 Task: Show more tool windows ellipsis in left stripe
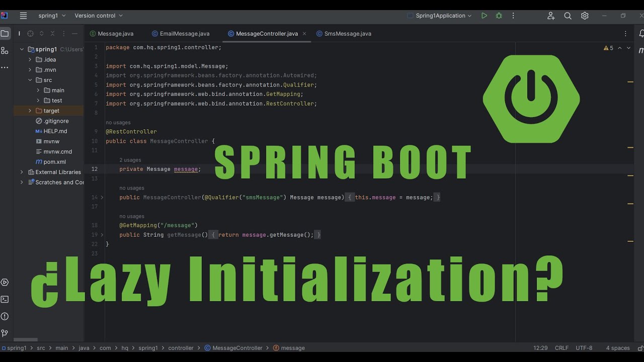tap(5, 67)
